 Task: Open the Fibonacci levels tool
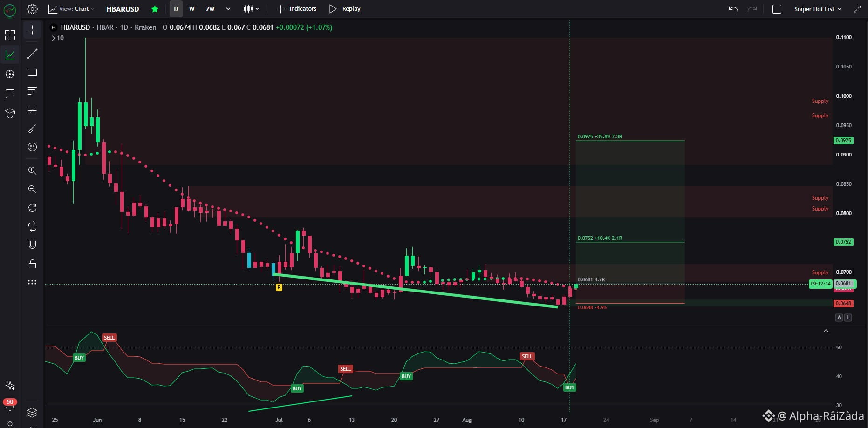(32, 110)
